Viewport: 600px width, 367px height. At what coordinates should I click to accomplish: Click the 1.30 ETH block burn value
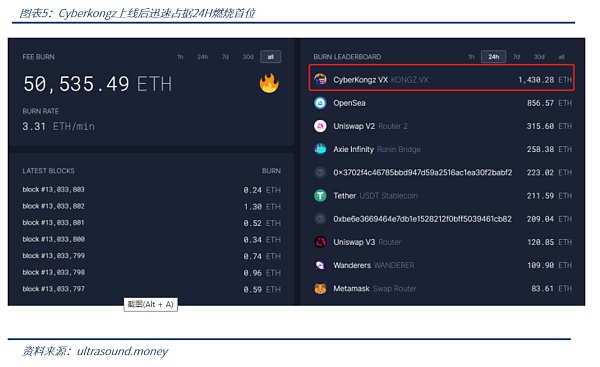coord(262,207)
